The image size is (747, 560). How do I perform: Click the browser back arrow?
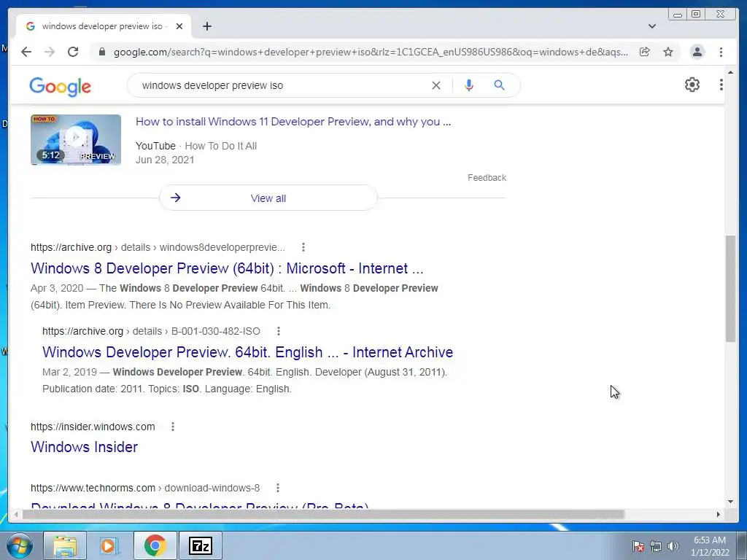(x=26, y=52)
